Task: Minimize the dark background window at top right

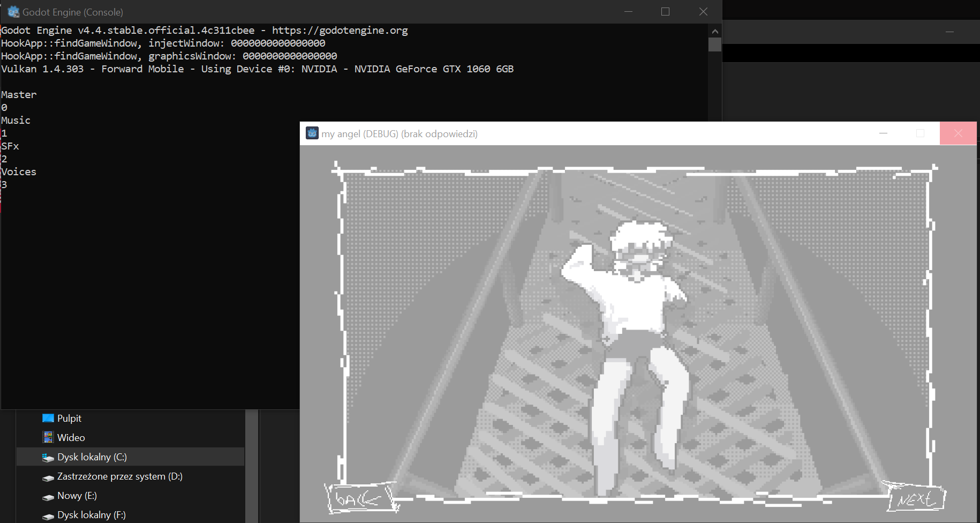Action: [x=949, y=32]
